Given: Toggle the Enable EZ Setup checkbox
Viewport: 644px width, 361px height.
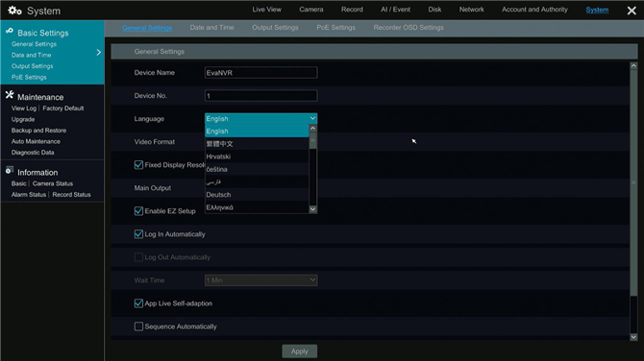Looking at the screenshot, I should click(x=138, y=211).
